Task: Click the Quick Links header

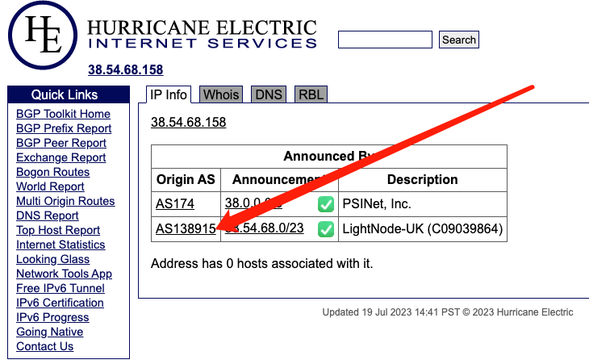Action: point(69,94)
